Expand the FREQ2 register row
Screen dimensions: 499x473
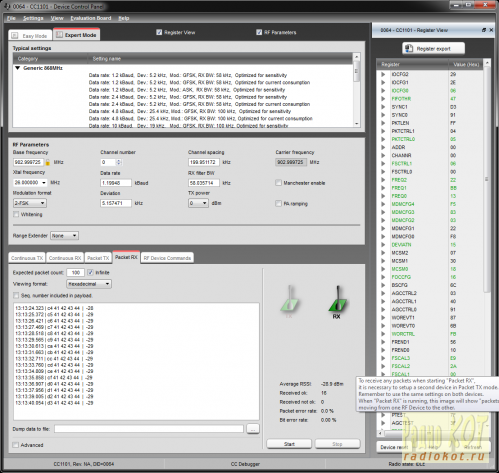tap(383, 180)
